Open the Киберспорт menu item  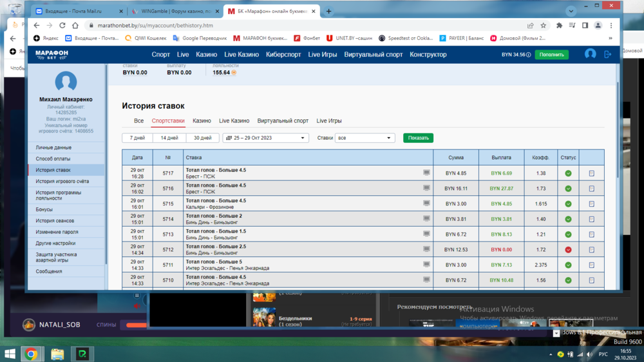coord(283,55)
